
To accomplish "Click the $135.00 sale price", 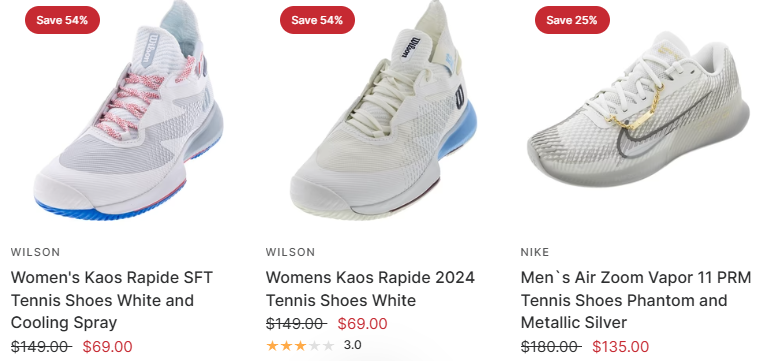I will 621,347.
